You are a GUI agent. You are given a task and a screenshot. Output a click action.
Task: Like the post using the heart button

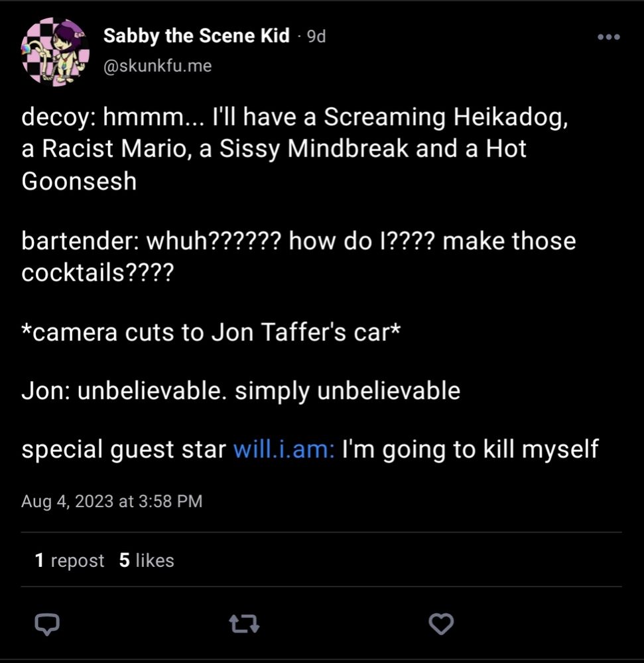pyautogui.click(x=442, y=622)
